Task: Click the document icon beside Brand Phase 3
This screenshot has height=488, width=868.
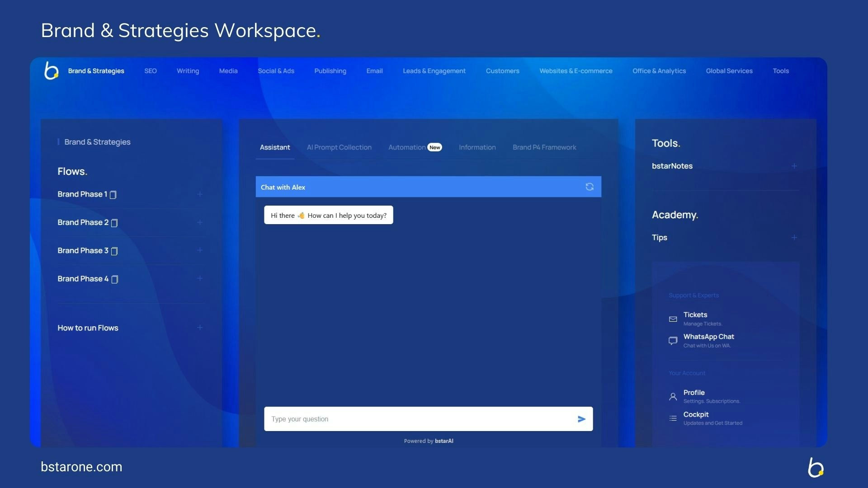Action: 114,251
